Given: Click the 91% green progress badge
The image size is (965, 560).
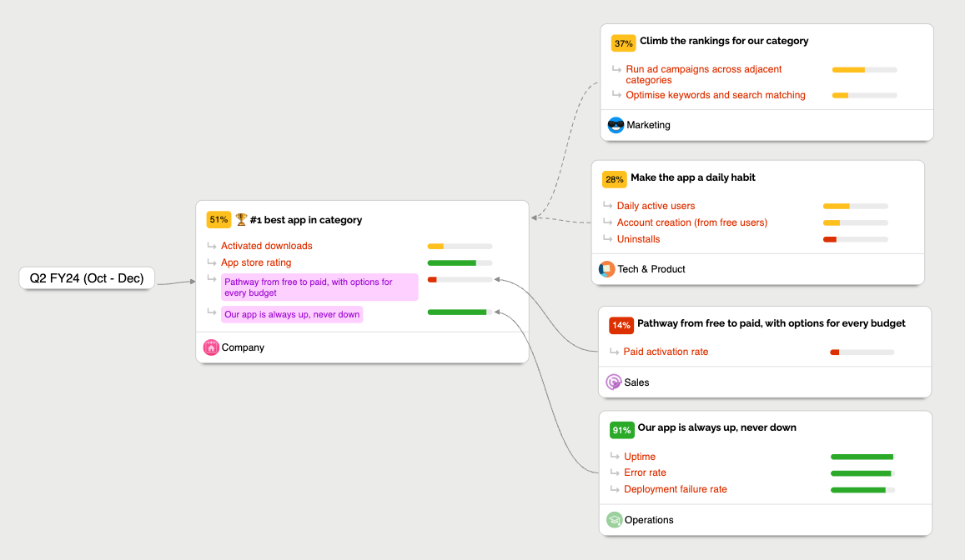Looking at the screenshot, I should click(x=621, y=430).
